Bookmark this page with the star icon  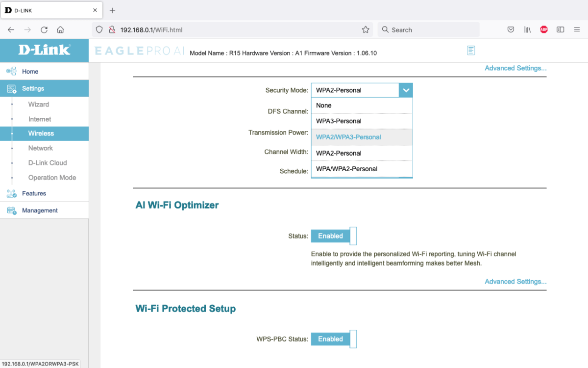(x=366, y=29)
